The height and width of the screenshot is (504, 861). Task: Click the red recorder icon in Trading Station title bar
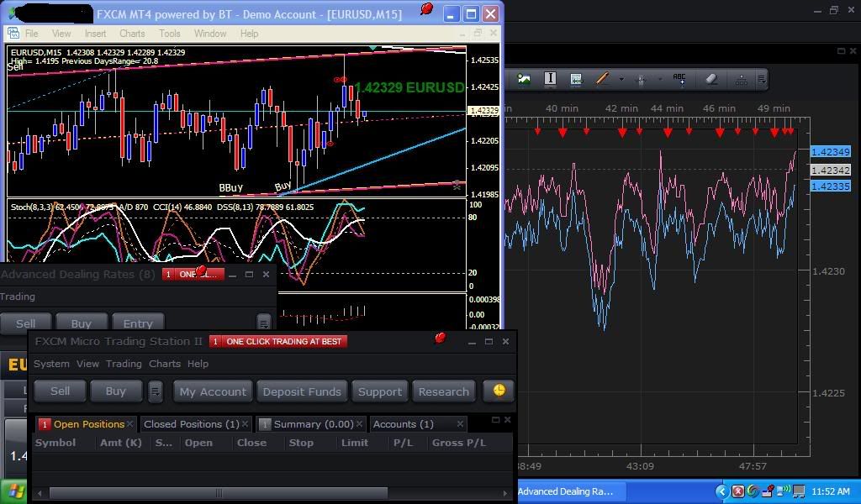point(440,338)
